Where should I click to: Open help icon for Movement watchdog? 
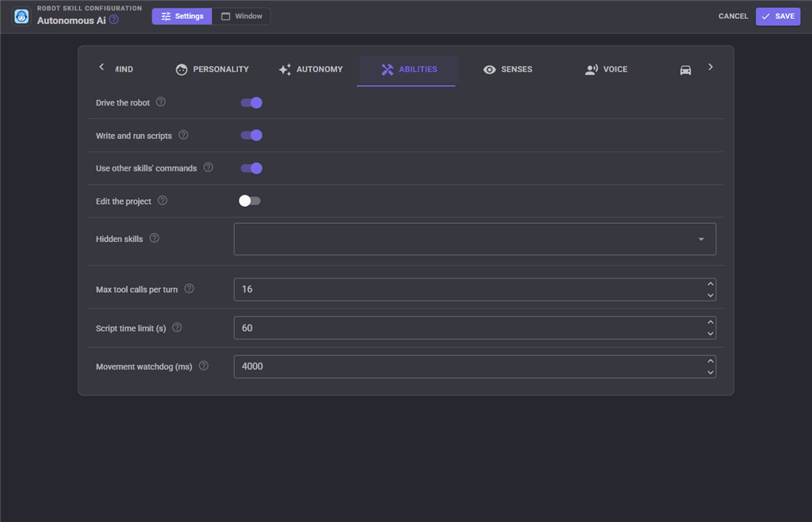(x=204, y=366)
